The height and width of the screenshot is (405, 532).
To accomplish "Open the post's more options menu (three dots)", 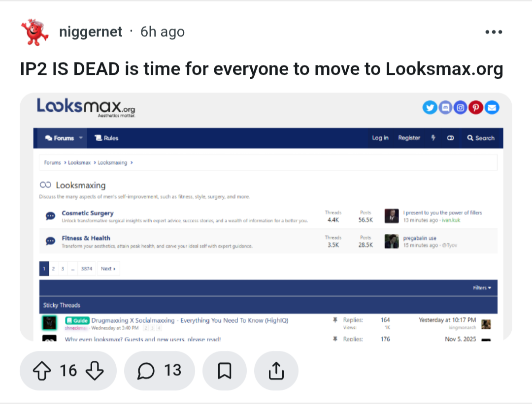I will [493, 32].
